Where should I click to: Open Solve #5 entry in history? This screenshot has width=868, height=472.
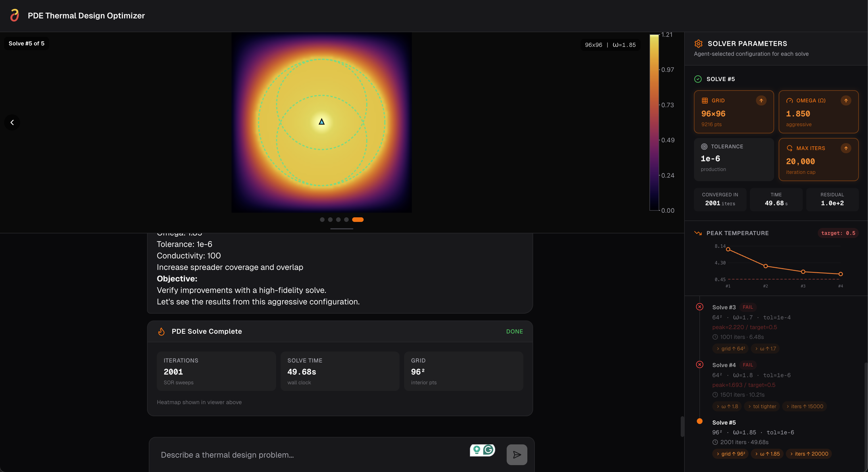(724, 423)
